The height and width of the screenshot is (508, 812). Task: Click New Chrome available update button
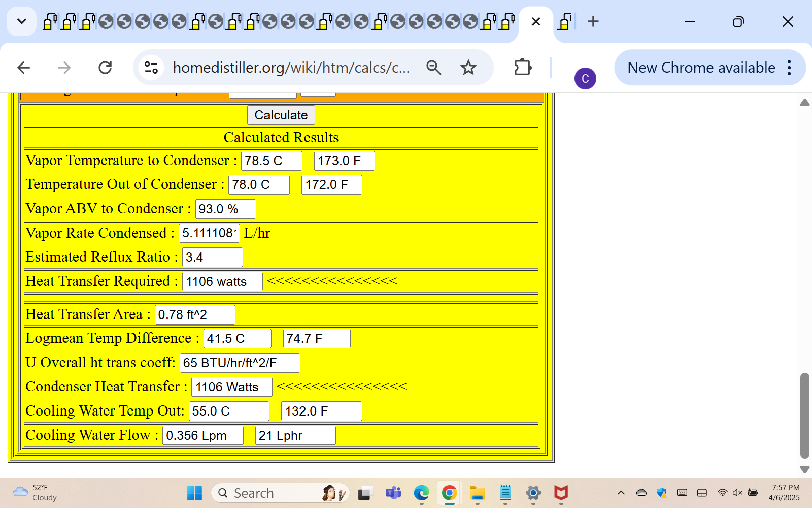click(x=701, y=68)
